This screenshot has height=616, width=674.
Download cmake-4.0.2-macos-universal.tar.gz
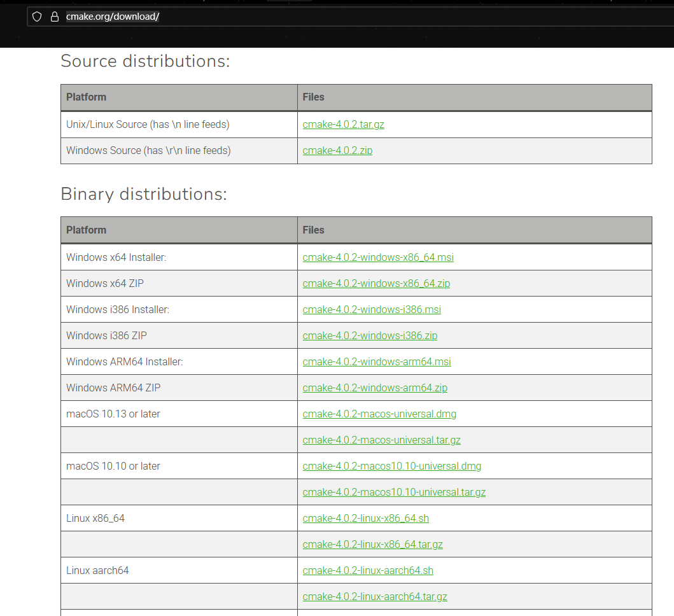381,440
